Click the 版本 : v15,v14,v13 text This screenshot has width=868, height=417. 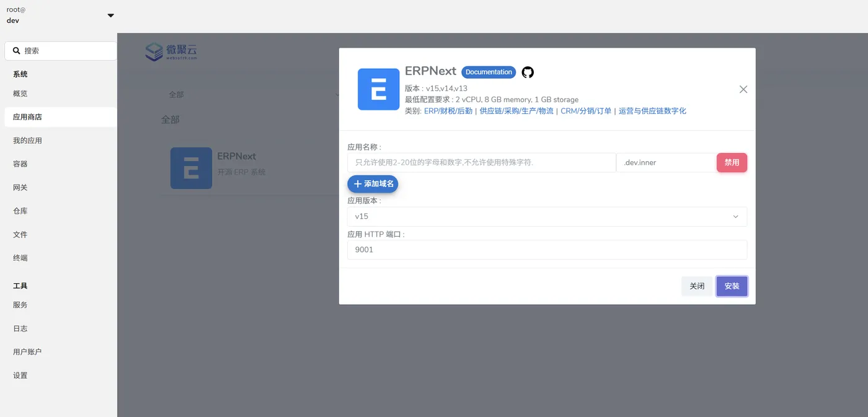click(436, 89)
